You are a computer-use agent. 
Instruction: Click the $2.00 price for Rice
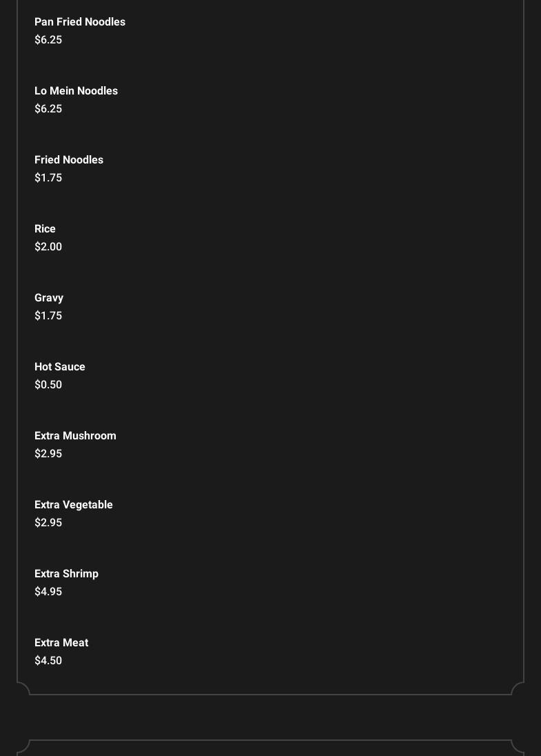(48, 247)
